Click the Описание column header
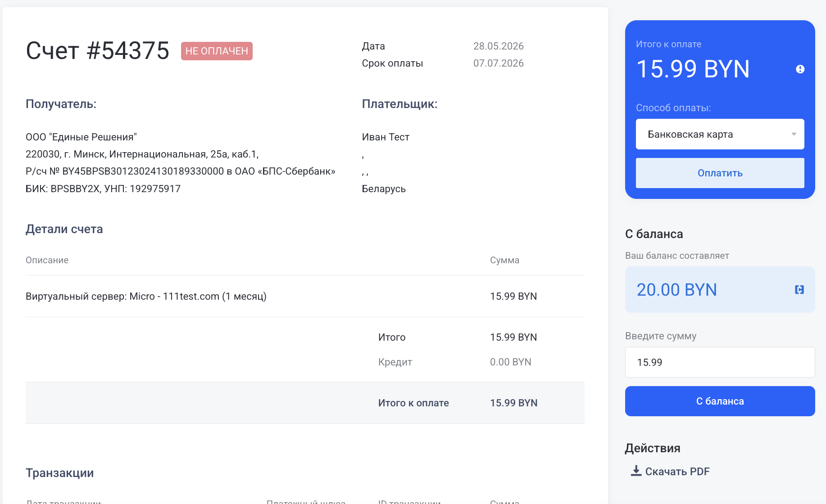The width and height of the screenshot is (826, 504). pyautogui.click(x=47, y=260)
